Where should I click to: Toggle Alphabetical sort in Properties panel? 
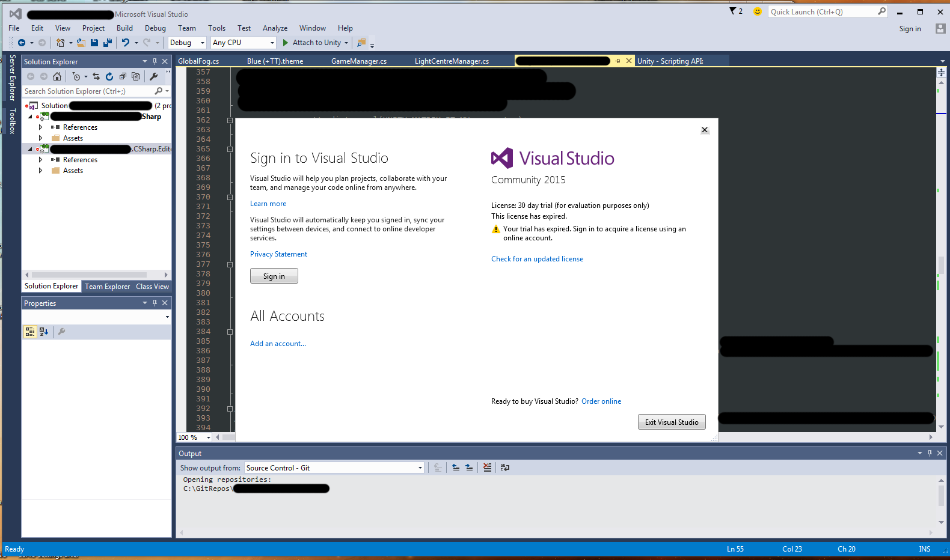click(x=44, y=331)
